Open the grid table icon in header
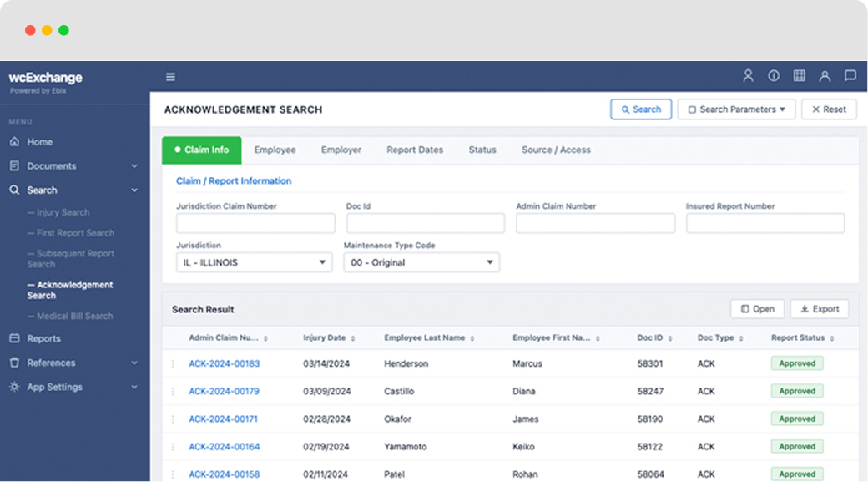Viewport: 868px width, 482px height. tap(800, 75)
